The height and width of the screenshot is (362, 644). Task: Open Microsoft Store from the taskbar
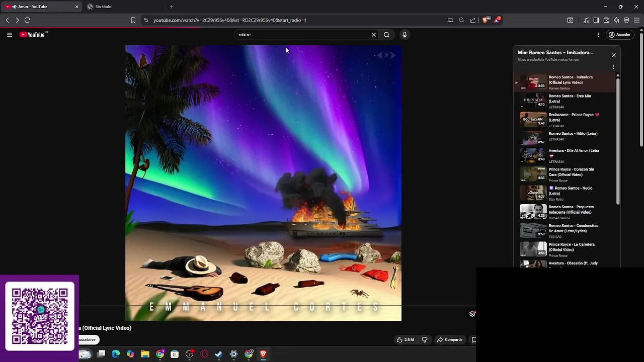pyautogui.click(x=175, y=354)
